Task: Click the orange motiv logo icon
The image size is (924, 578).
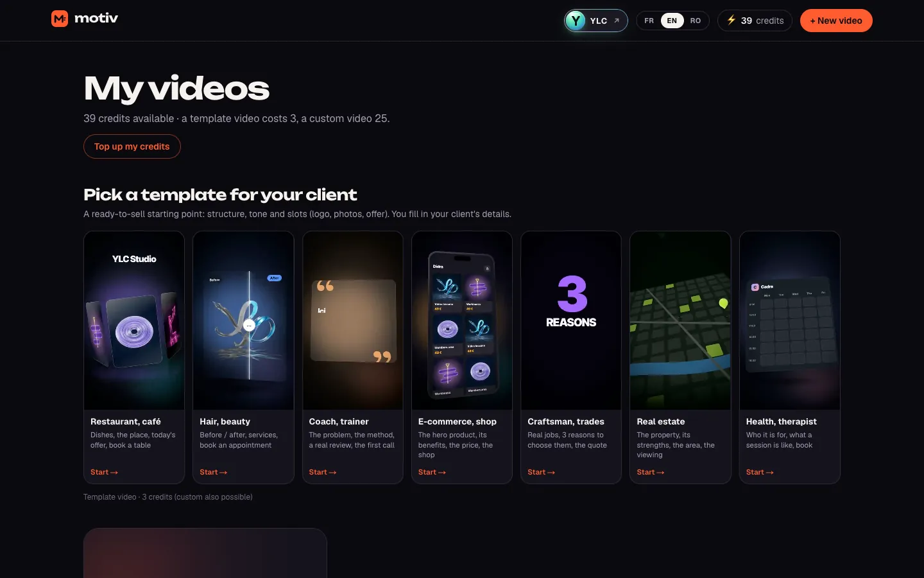Action: pyautogui.click(x=60, y=19)
